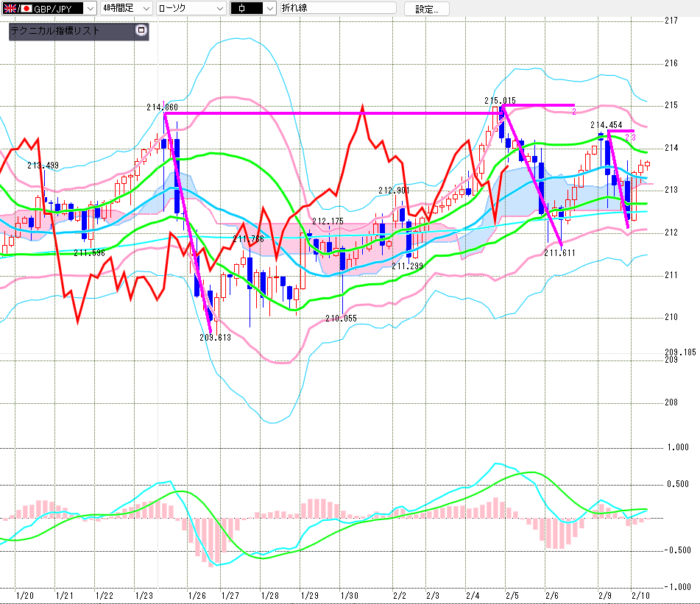This screenshot has height=604, width=700.
Task: Open the ローソク chart type dropdown
Action: coord(219,9)
